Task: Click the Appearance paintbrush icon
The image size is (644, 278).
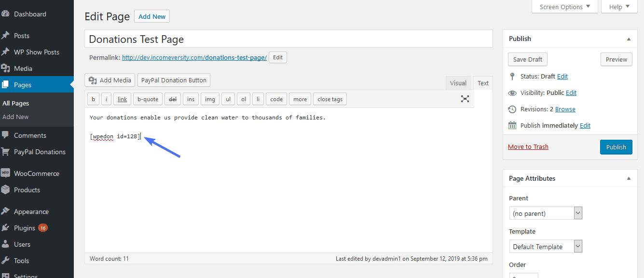Action: point(6,212)
